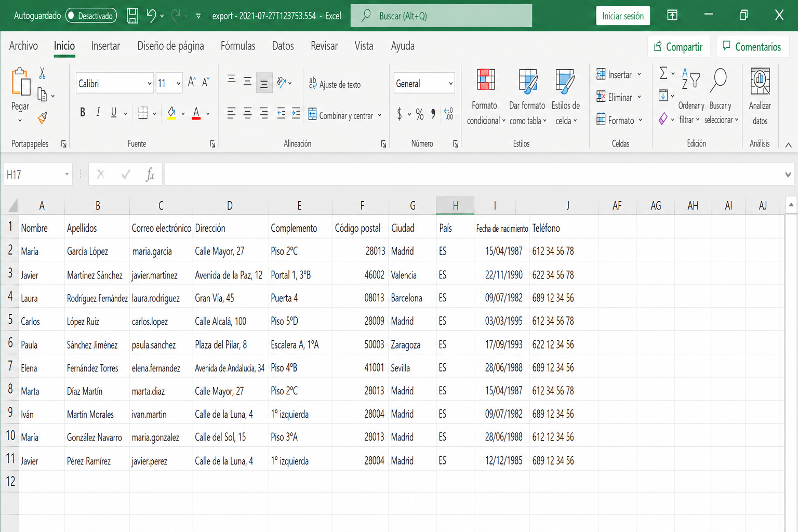Image resolution: width=798 pixels, height=532 pixels.
Task: Open Fuente dialog launcher
Action: click(x=212, y=144)
